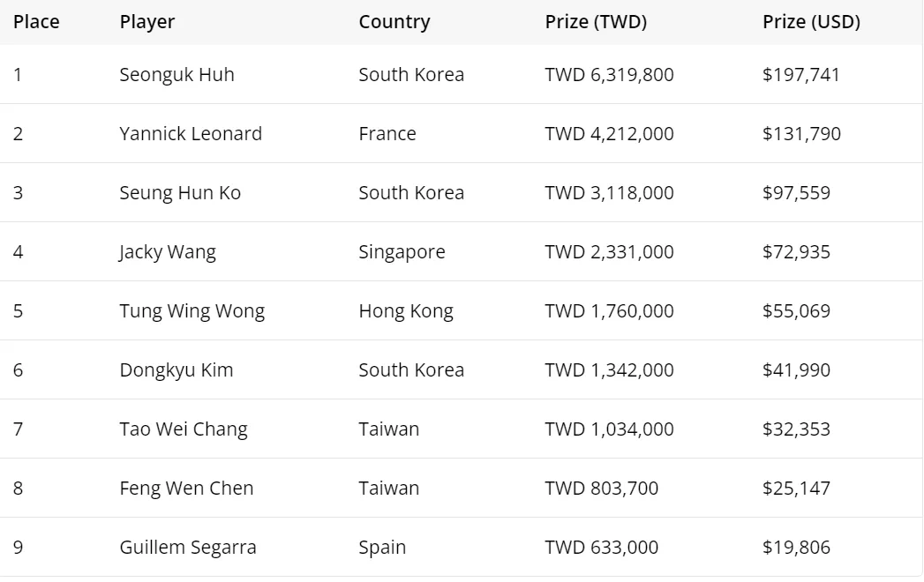This screenshot has width=924, height=582.
Task: Click the Prize (USD) column header
Action: [811, 22]
